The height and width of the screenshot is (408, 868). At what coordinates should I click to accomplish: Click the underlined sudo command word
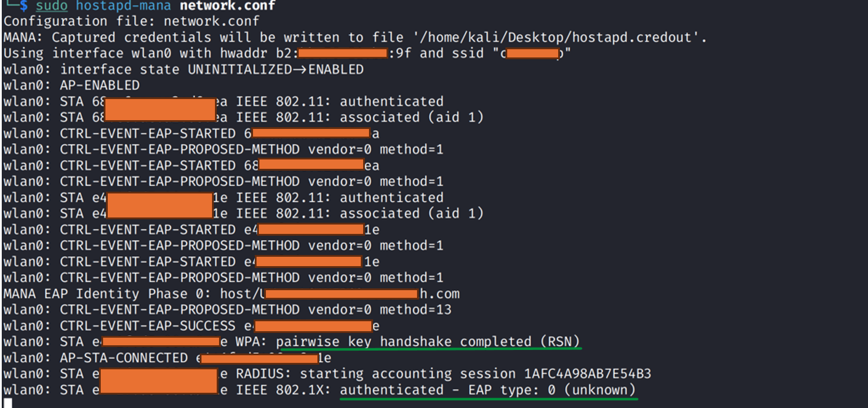tap(52, 6)
